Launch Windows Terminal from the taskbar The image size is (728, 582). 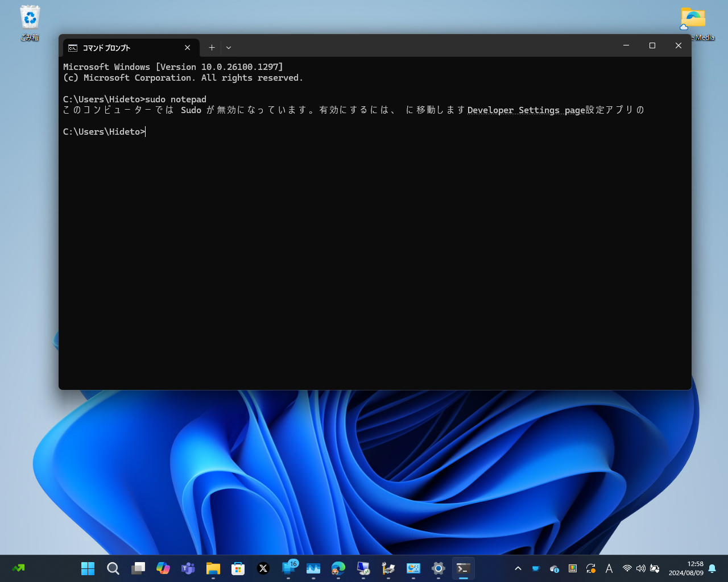click(463, 568)
